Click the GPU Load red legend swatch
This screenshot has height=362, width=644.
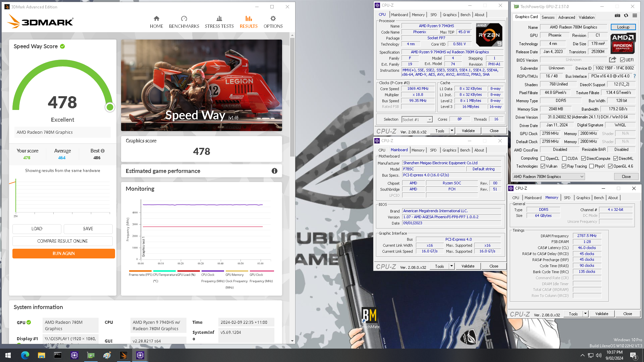coord(189,271)
